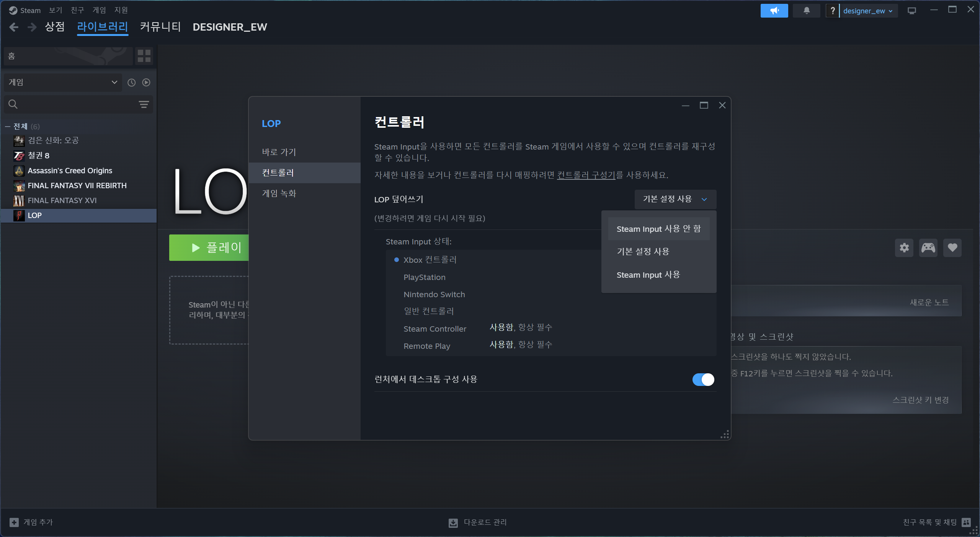Screen dimensions: 980x537
Task: Select 'Steam Input 사용 안 함' option
Action: [x=658, y=229]
